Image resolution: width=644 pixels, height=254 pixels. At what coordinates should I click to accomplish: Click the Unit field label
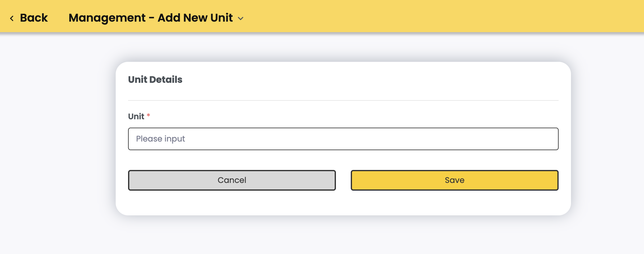coord(136,116)
